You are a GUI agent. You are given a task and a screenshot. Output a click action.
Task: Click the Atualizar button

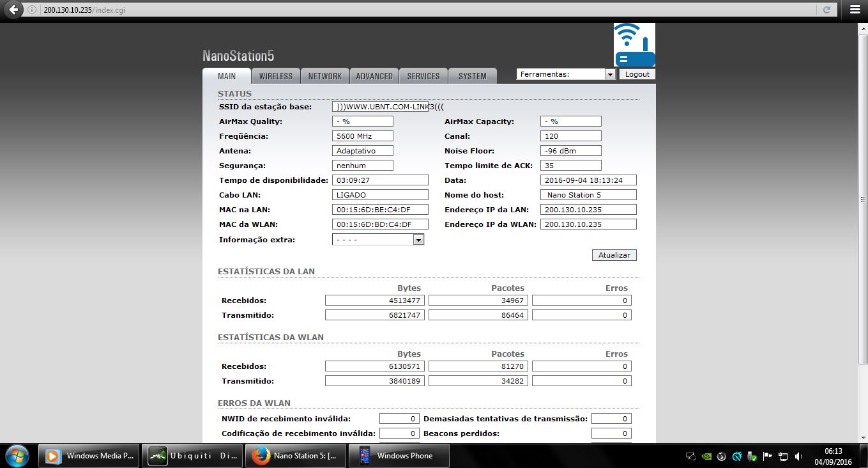tap(614, 255)
